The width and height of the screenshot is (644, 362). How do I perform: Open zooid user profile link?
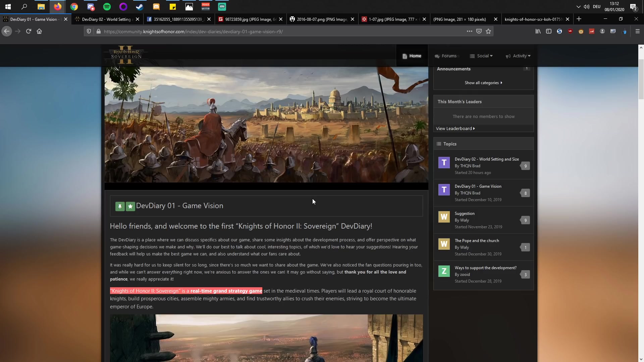[465, 275]
